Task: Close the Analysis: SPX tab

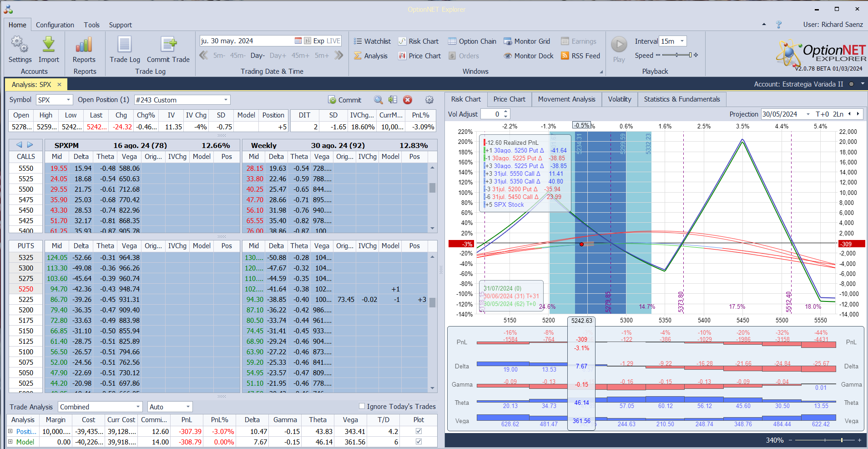Action: click(59, 84)
